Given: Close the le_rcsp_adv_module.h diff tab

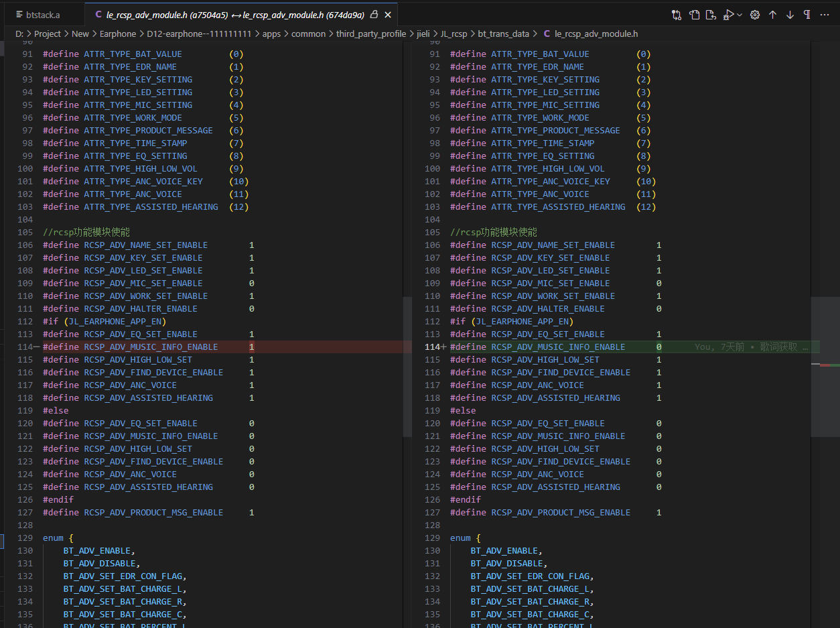Looking at the screenshot, I should [x=389, y=15].
